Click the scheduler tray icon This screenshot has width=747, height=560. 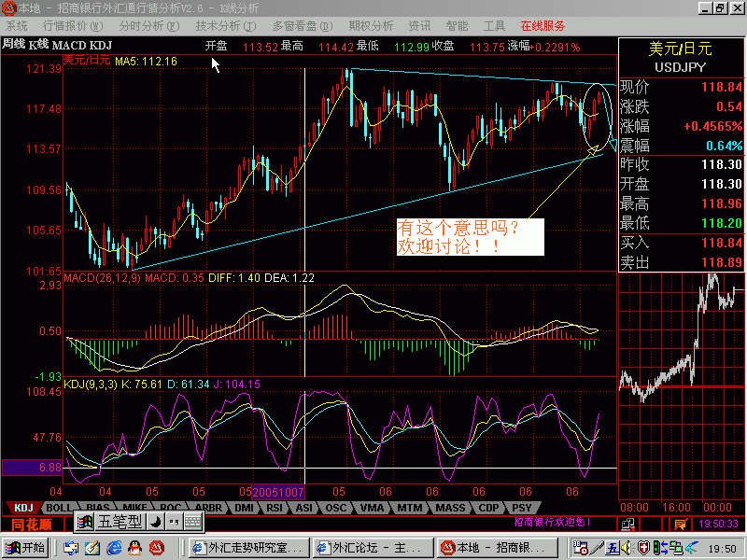tap(580, 548)
